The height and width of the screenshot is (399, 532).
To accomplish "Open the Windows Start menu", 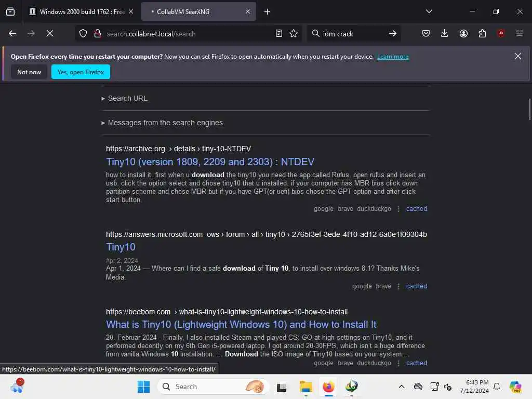I will (143, 387).
